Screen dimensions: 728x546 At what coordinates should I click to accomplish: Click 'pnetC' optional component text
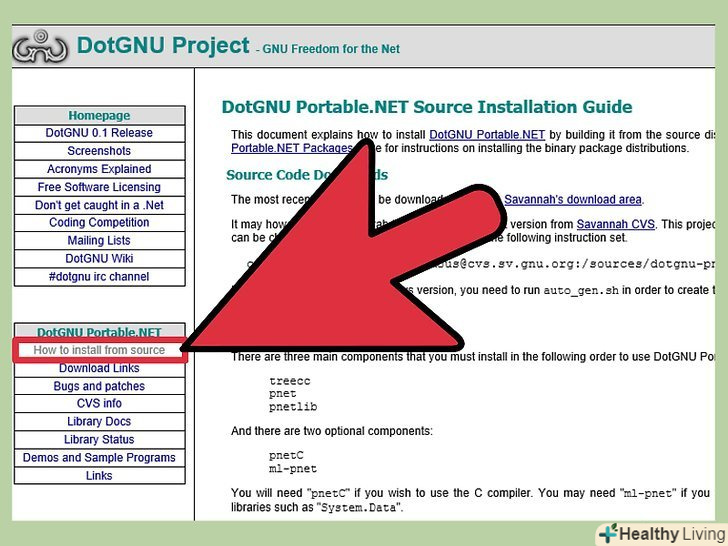(x=286, y=456)
